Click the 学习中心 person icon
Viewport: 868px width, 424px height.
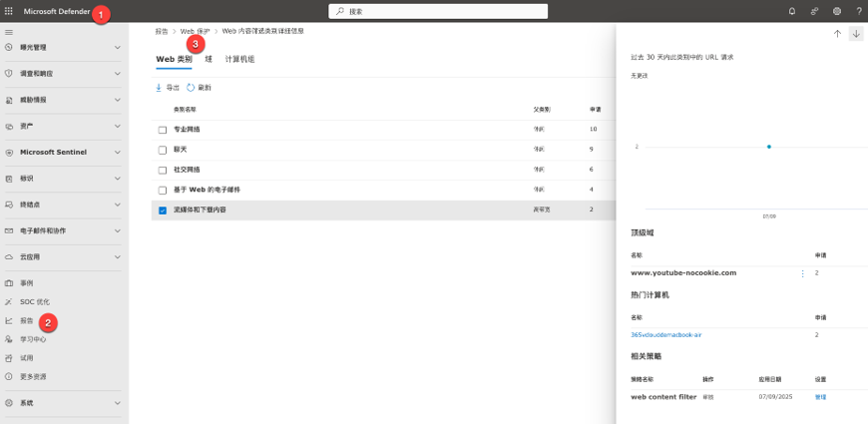(9, 339)
